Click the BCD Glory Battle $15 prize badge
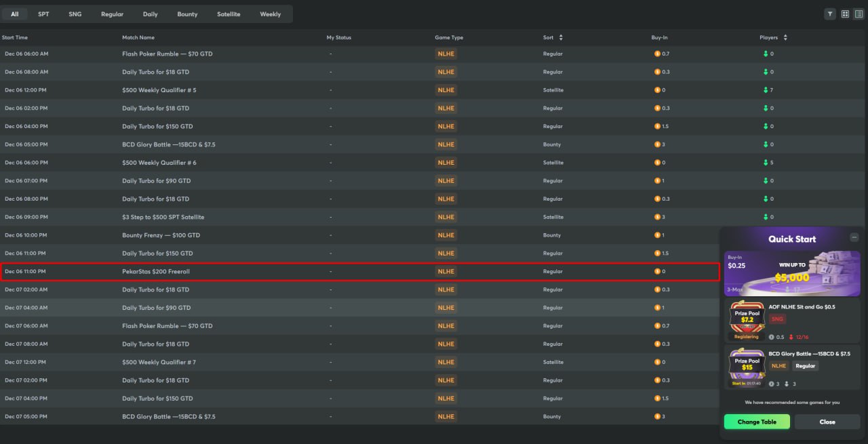 [747, 365]
